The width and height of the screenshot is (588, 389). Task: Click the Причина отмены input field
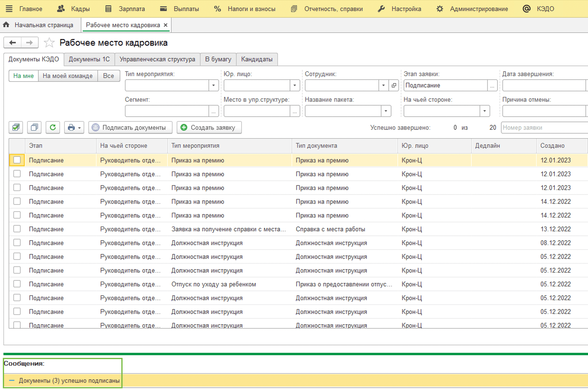point(544,111)
